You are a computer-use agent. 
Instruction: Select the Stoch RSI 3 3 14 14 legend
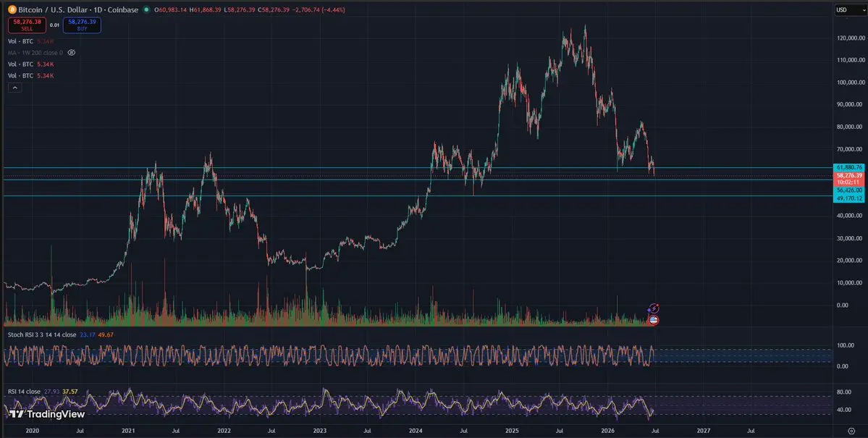42,334
